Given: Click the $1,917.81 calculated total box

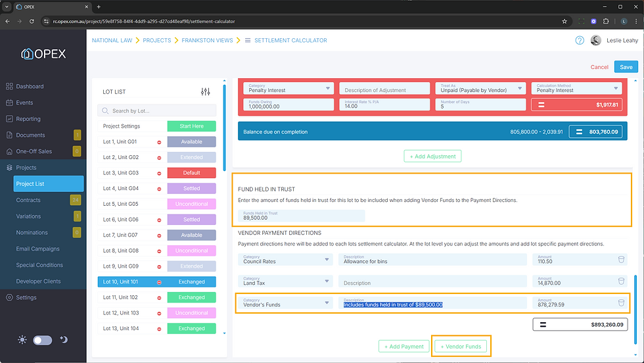Looking at the screenshot, I should (x=577, y=105).
